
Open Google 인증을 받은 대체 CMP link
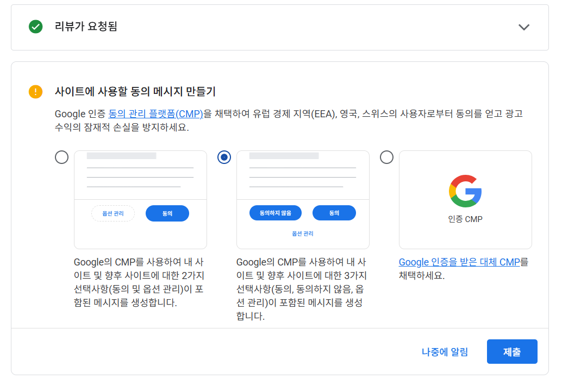(459, 262)
